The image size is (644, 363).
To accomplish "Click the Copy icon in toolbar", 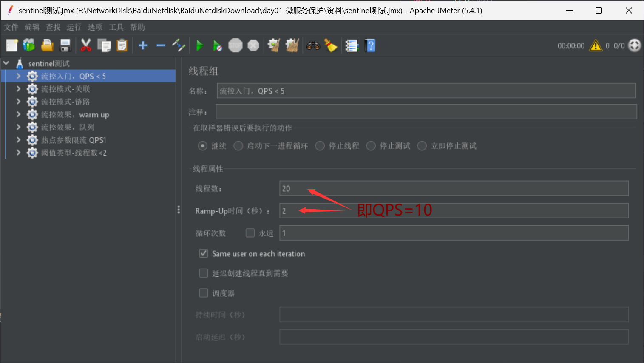I will [104, 45].
